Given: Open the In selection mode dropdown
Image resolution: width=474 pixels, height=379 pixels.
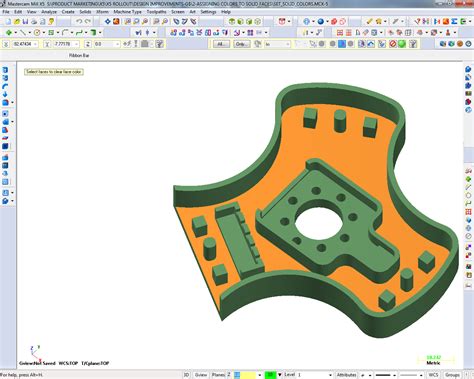Looking at the screenshot, I should pos(277,44).
